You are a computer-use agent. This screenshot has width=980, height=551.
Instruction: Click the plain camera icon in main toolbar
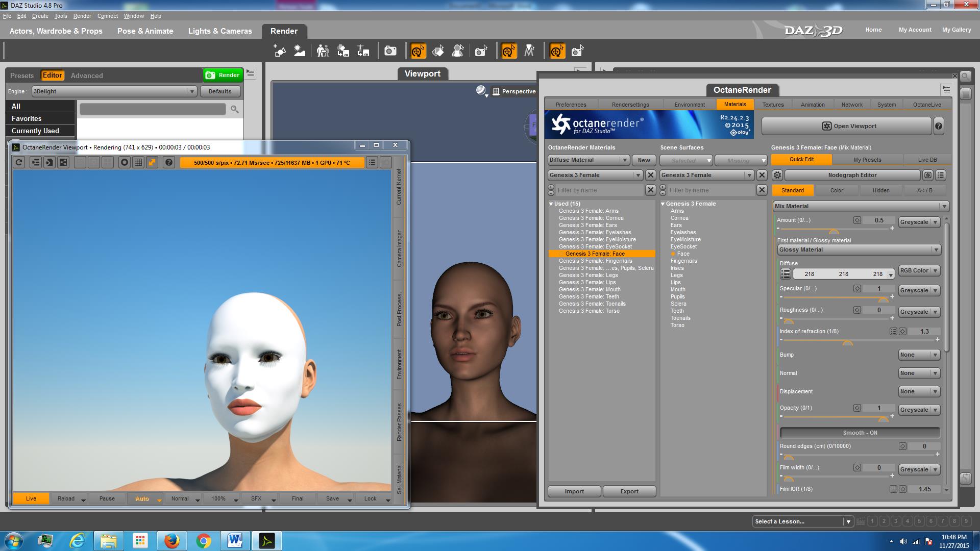[x=390, y=51]
